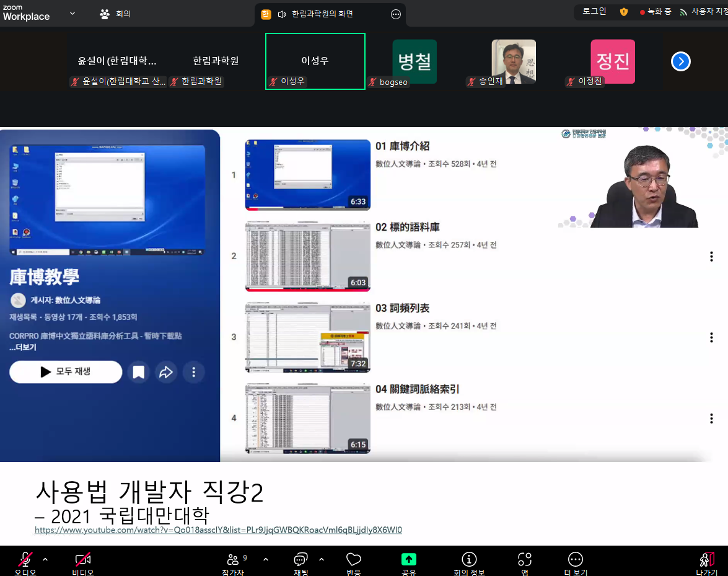Click 더 보기 more options icon

coord(576,560)
